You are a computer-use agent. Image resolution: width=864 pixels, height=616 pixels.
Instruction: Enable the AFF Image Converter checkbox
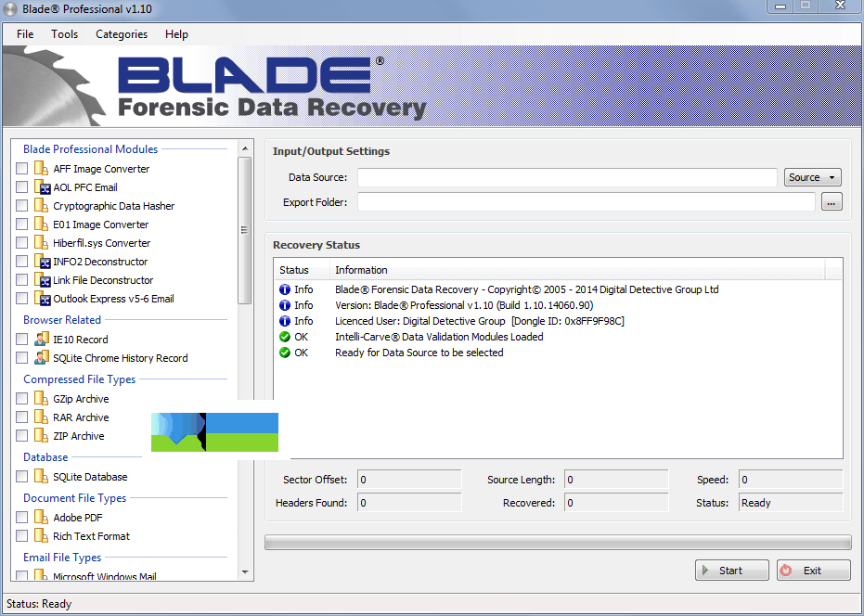21,168
